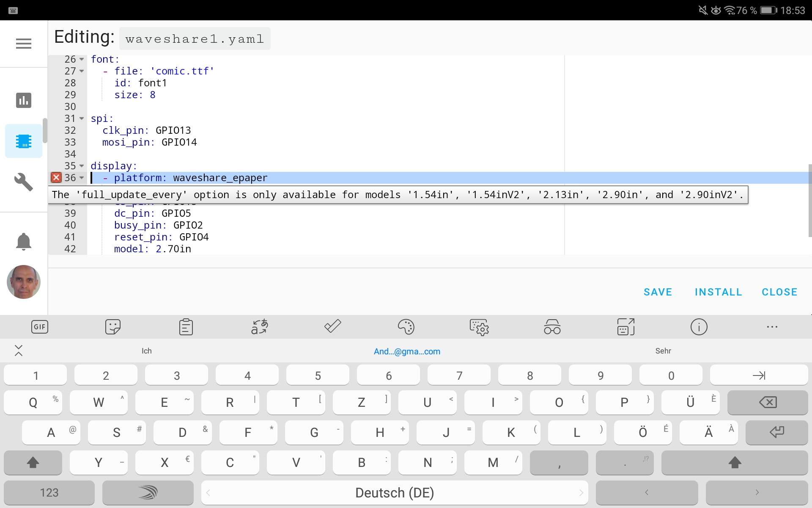Select ESPHome in the left sidebar

(23, 141)
